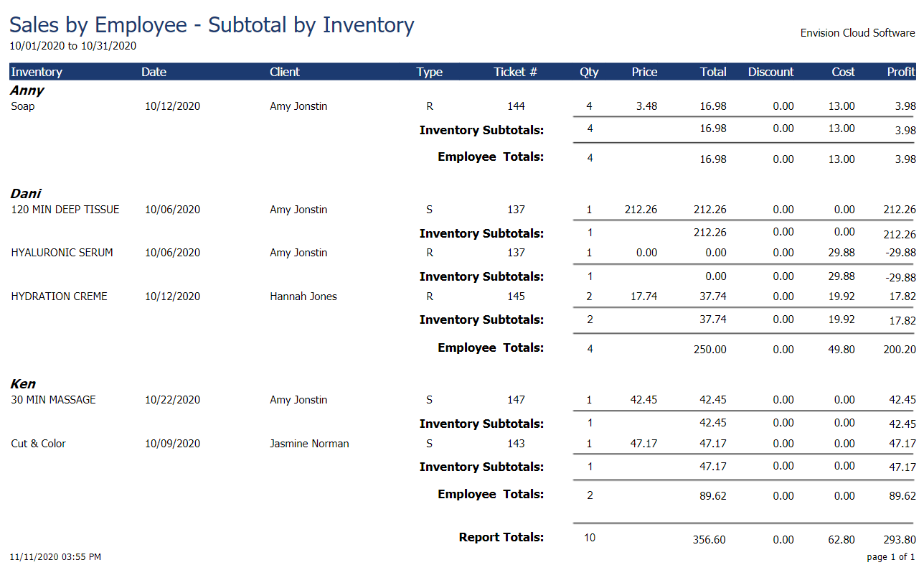Select the Ken employee group name
The height and width of the screenshot is (588, 924).
click(x=23, y=384)
